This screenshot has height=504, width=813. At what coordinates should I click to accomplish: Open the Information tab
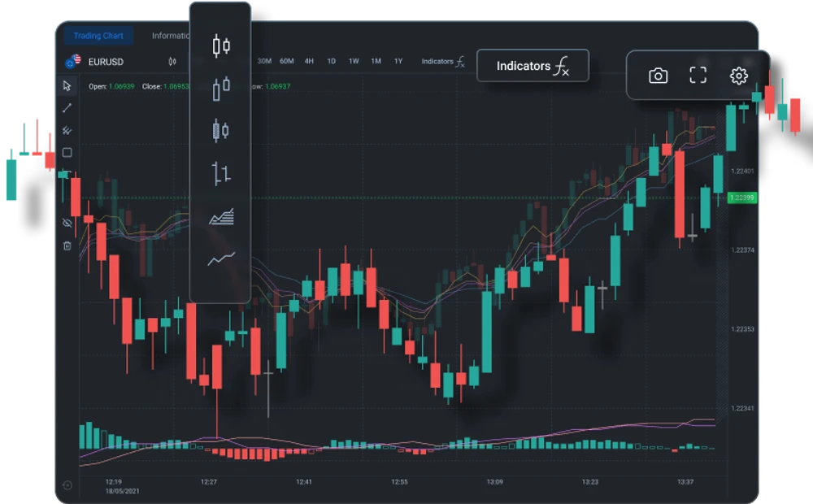pos(171,36)
